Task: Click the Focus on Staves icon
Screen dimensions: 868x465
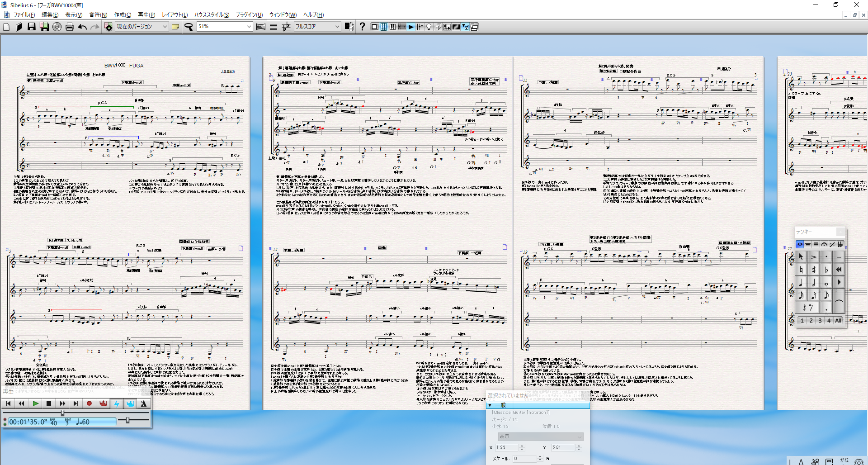Action: [x=274, y=27]
